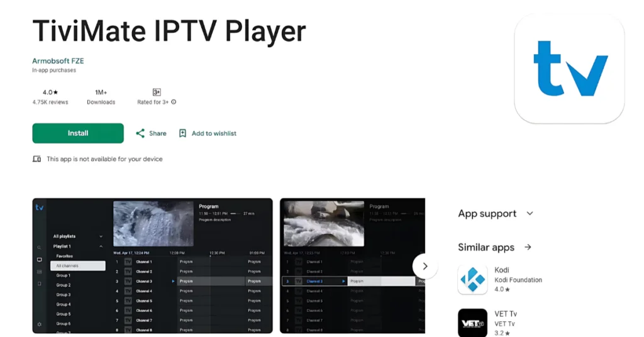Open the first TiviMate screenshot
Viewport: 644px width, 337px height.
(152, 266)
